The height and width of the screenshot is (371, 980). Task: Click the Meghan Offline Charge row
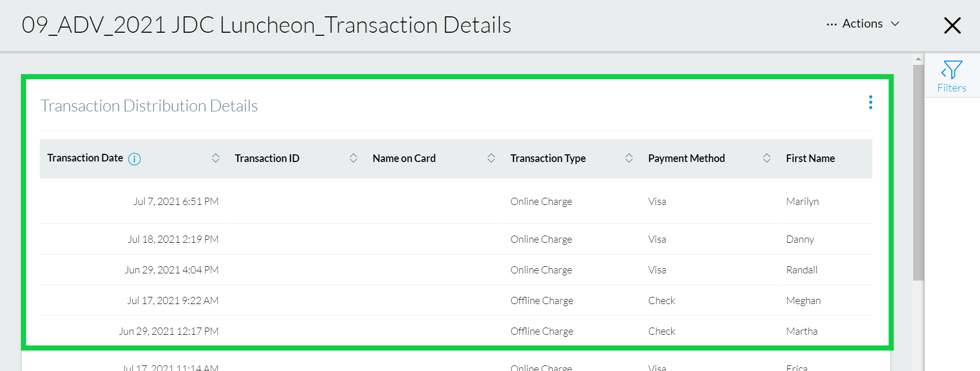pos(456,300)
